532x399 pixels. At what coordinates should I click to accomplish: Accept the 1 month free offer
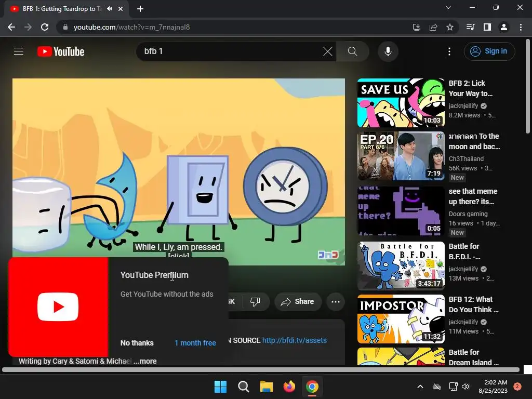pos(195,343)
